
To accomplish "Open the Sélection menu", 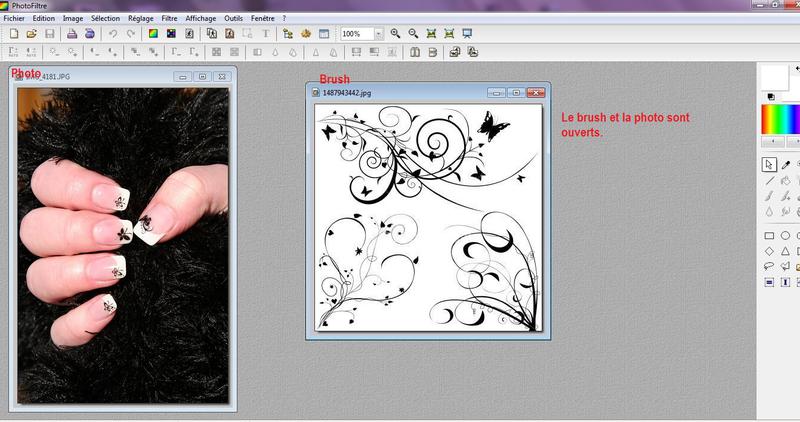I will [105, 18].
